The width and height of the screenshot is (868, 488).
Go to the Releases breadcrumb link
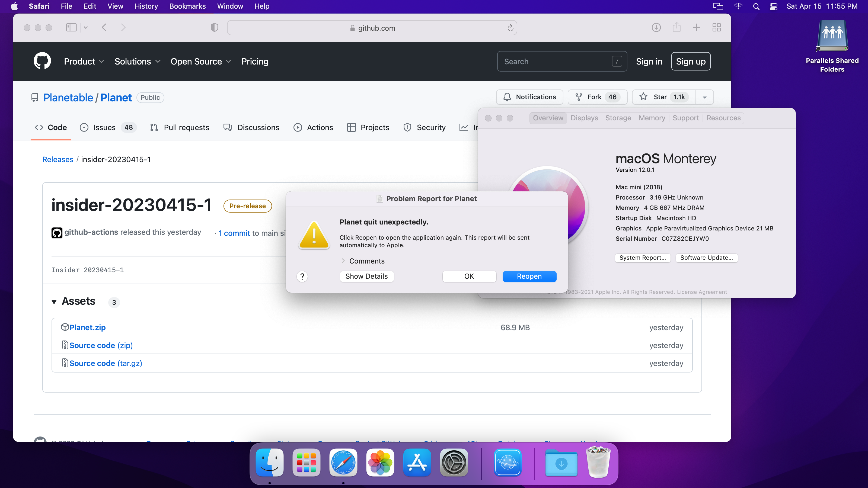click(x=58, y=159)
